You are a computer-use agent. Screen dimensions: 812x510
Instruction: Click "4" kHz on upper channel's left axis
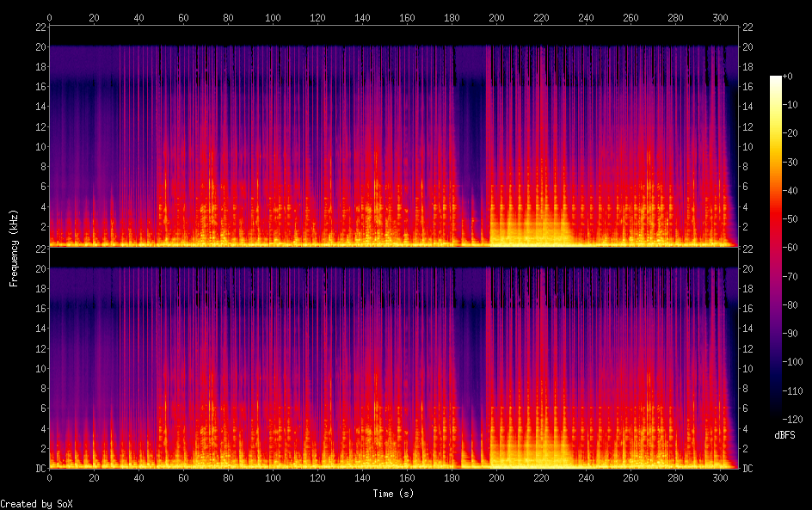tap(44, 207)
